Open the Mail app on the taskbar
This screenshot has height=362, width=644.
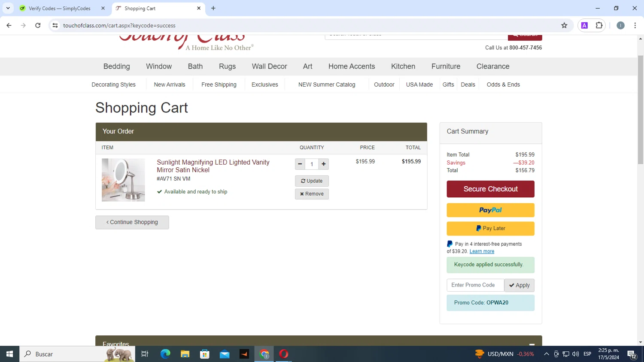pos(225,354)
